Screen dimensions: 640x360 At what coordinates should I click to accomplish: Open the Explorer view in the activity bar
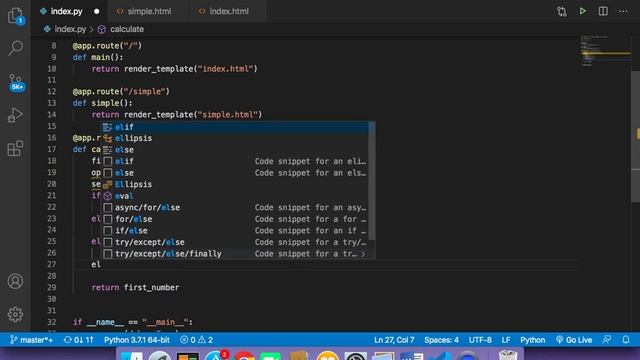pos(16,16)
